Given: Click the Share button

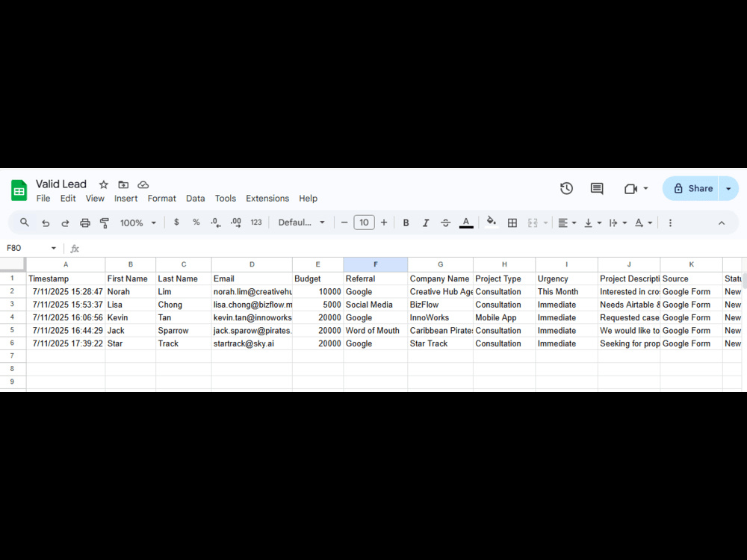Looking at the screenshot, I should point(691,189).
